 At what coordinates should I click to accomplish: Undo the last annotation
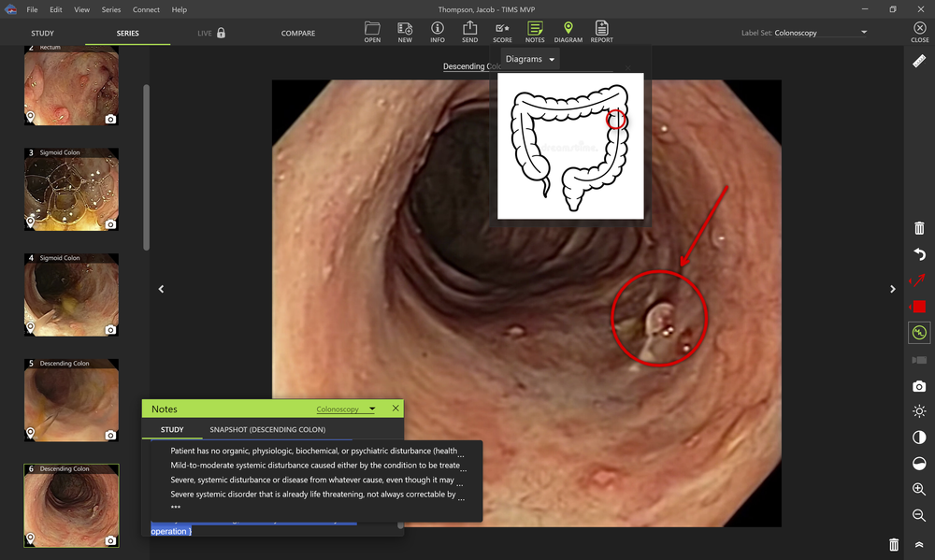(918, 253)
